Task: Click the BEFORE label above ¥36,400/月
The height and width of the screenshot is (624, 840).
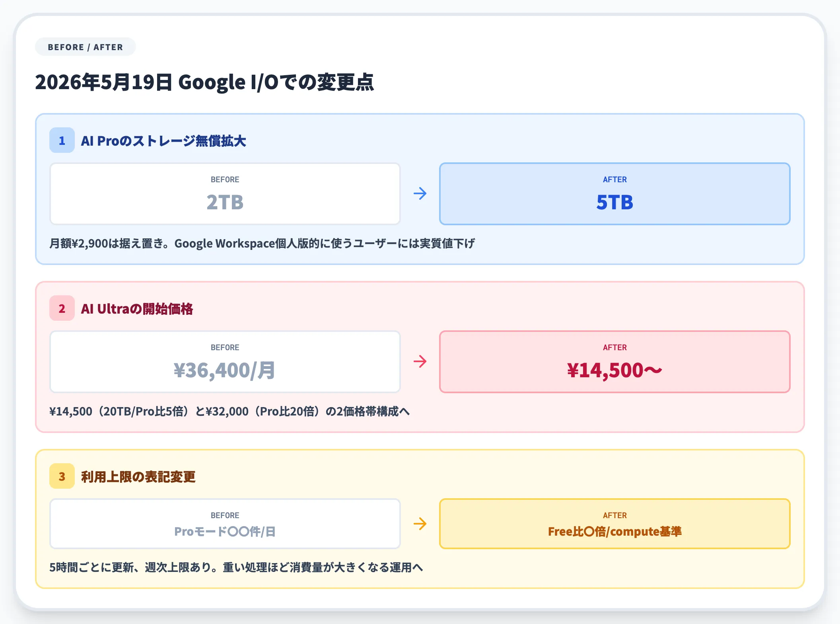Action: pyautogui.click(x=225, y=347)
